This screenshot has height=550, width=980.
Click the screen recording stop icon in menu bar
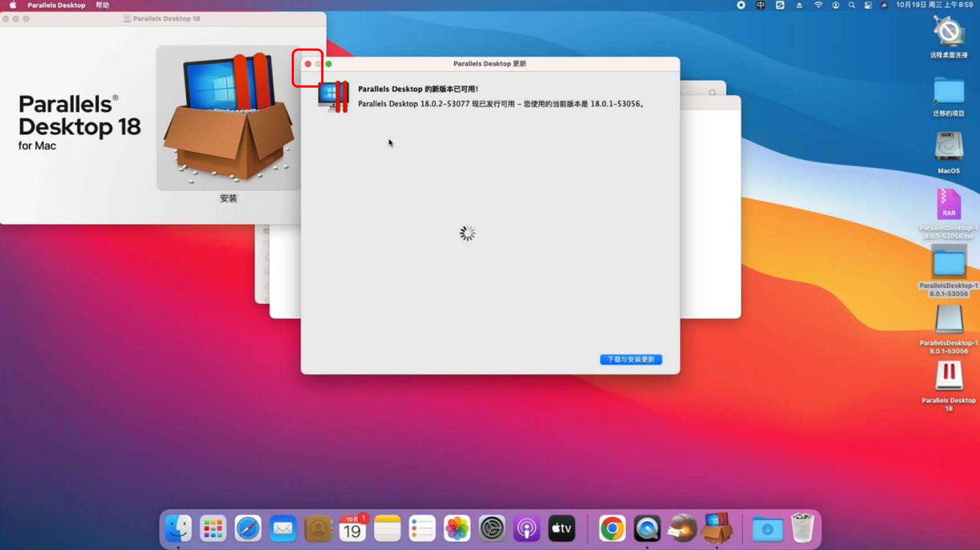click(741, 5)
